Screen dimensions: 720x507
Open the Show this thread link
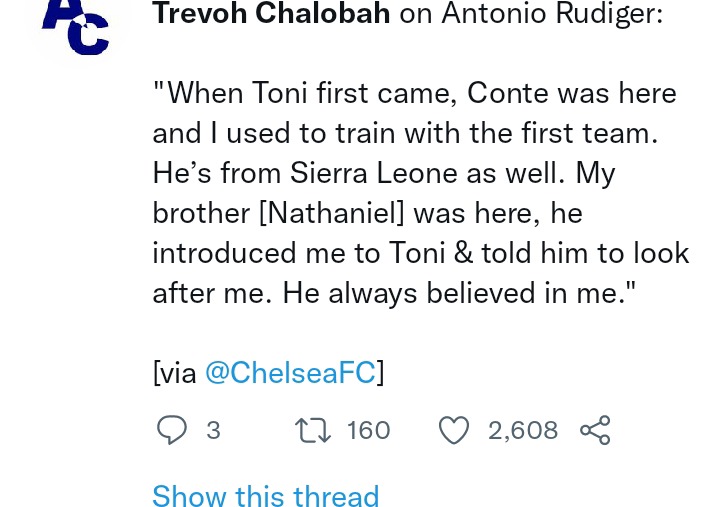click(x=265, y=496)
